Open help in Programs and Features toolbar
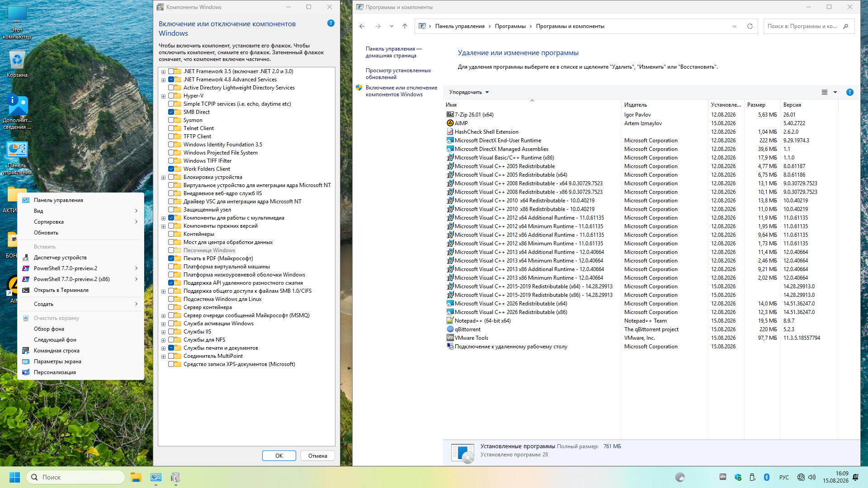Screen dimensions: 868x488 850,92
